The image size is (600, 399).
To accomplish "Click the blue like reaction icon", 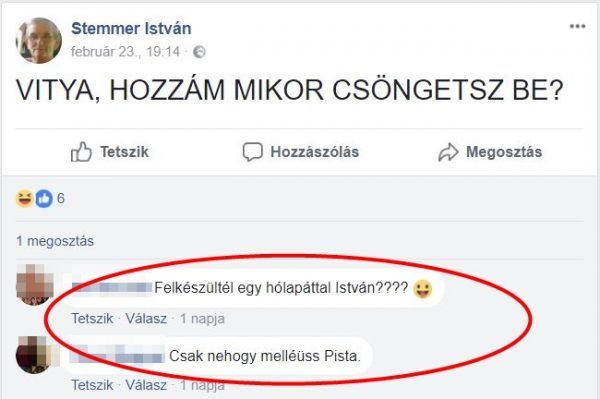I will (x=44, y=199).
